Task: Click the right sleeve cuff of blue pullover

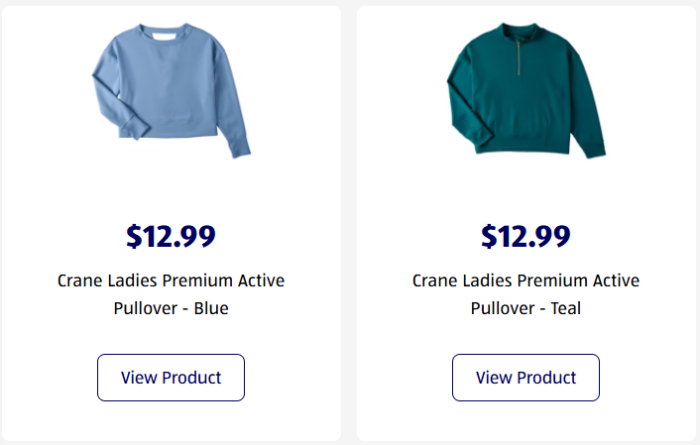Action: click(x=240, y=151)
